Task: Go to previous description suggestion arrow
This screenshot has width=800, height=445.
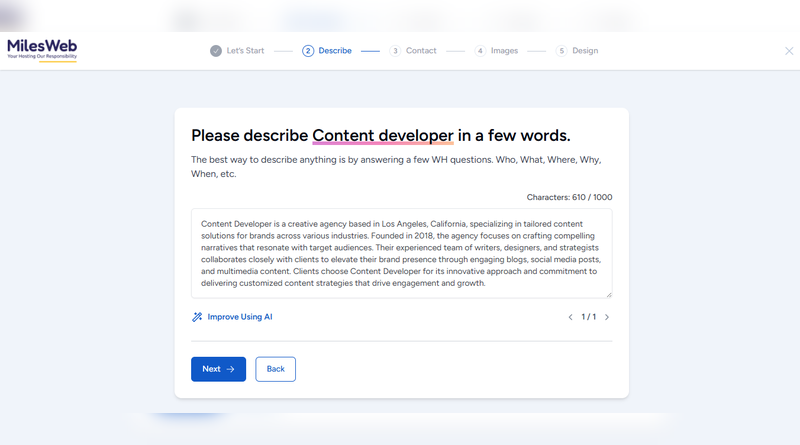Action: pos(571,317)
